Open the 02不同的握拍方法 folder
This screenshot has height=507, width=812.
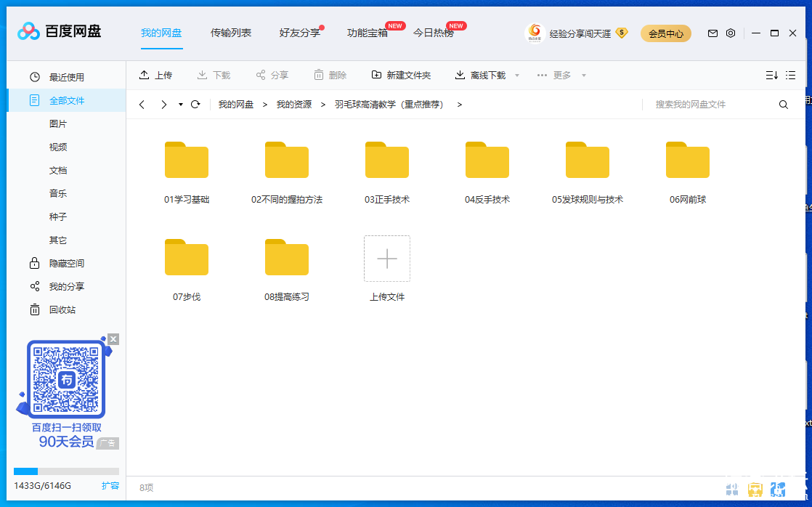(x=287, y=160)
